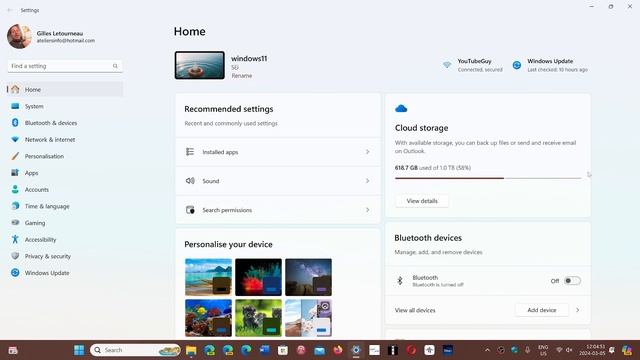Open the widgets icon at taskbar left
The height and width of the screenshot is (360, 640).
coord(13,351)
